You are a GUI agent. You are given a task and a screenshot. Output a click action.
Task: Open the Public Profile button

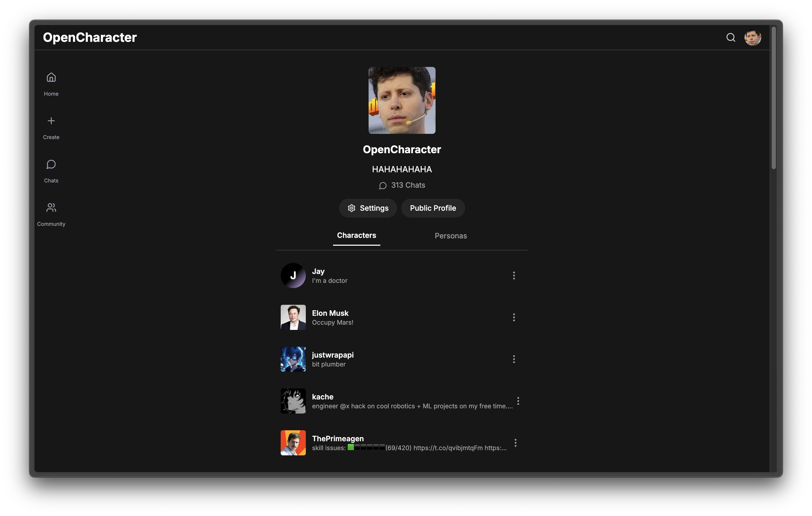point(433,208)
